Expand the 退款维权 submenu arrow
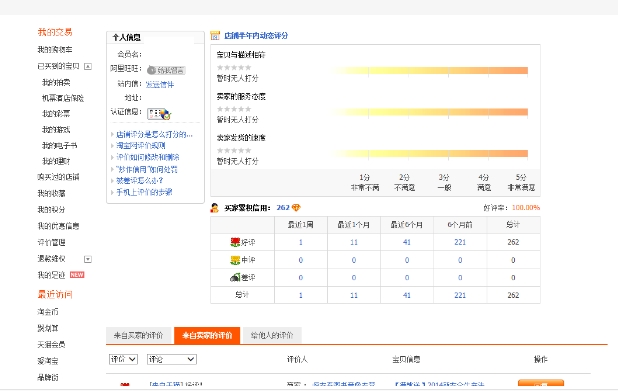 [88, 259]
